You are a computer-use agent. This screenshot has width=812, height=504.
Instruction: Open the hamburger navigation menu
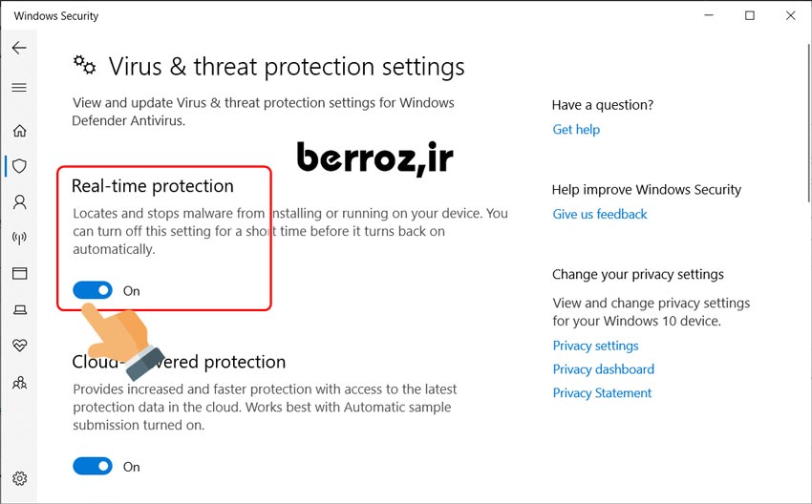(x=19, y=88)
